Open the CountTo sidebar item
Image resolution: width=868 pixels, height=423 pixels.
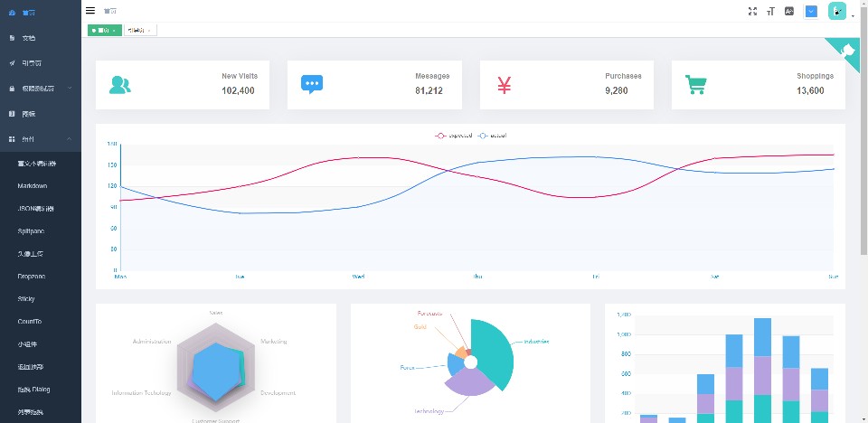coord(29,322)
